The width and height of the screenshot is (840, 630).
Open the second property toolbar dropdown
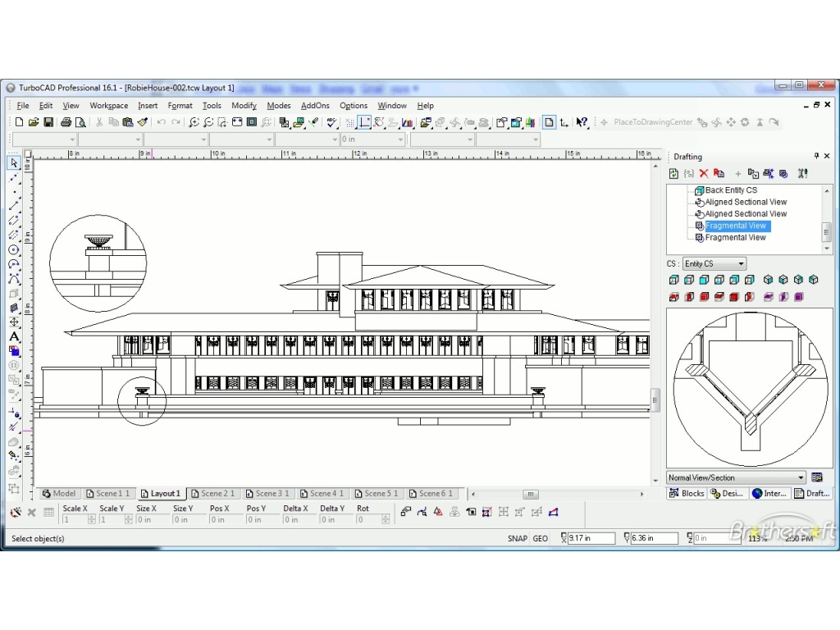[111, 139]
